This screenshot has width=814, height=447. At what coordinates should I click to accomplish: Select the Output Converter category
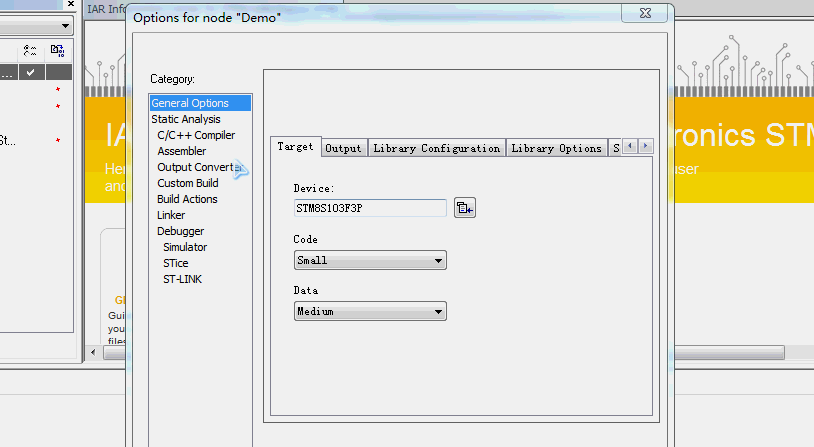point(200,167)
